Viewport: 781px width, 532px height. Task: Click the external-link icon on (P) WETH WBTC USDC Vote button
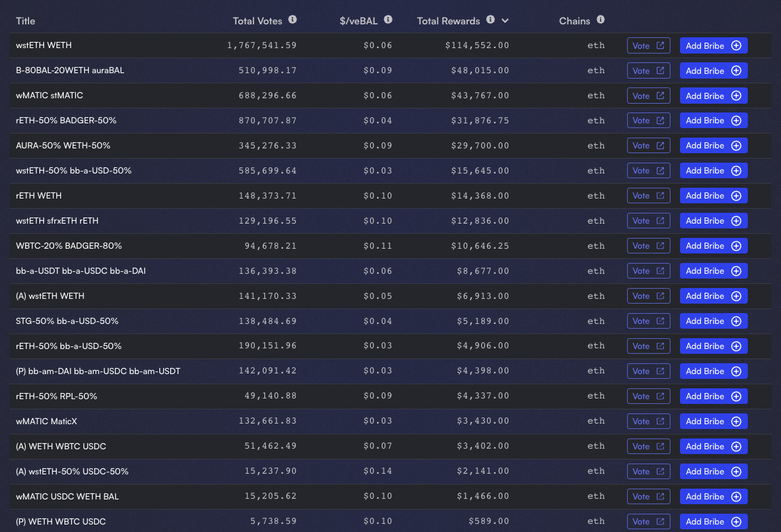pos(661,521)
